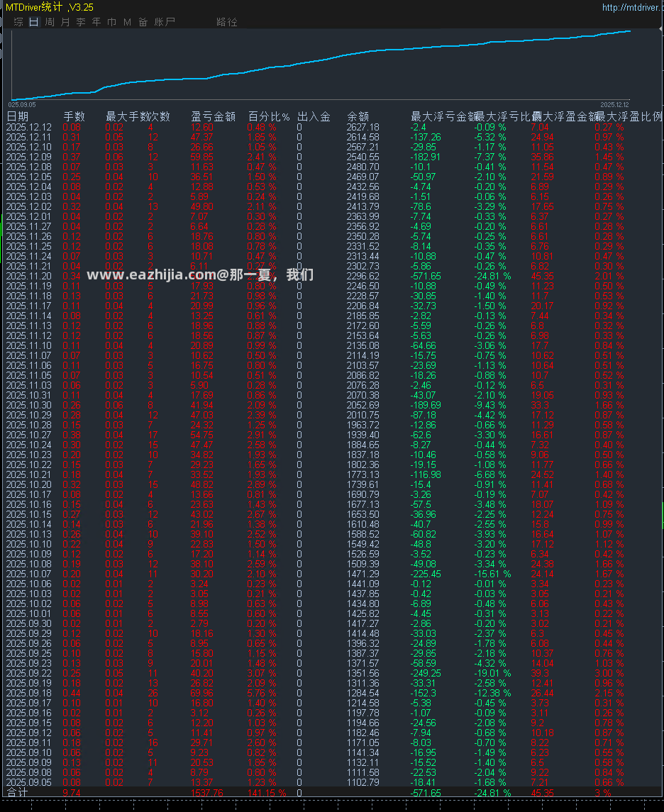Click the end of the equity curve

(x=630, y=31)
